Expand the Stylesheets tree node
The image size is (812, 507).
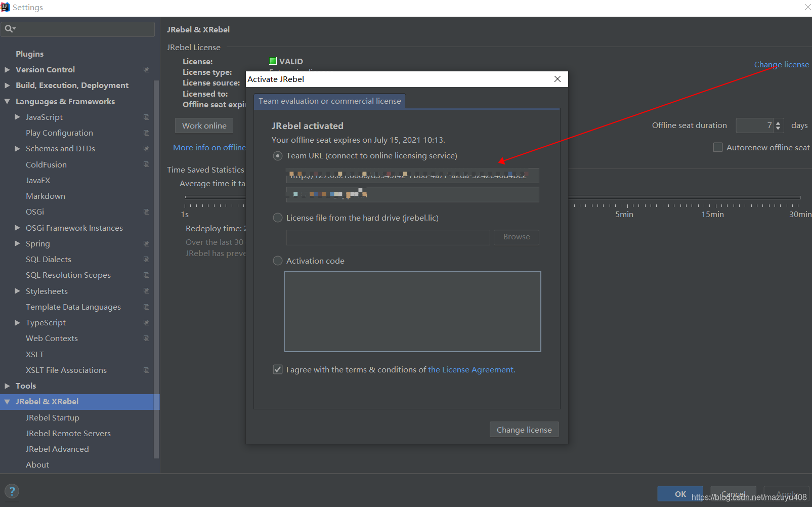point(17,291)
